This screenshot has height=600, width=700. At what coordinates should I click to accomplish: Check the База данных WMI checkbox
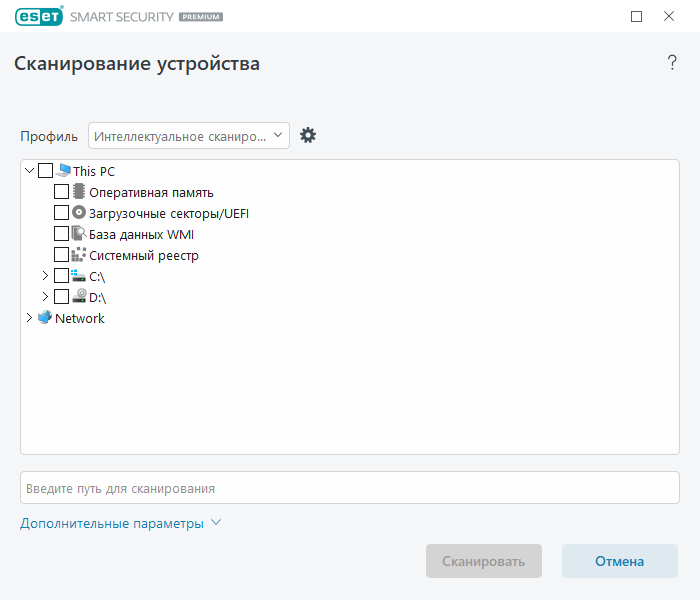pyautogui.click(x=62, y=233)
